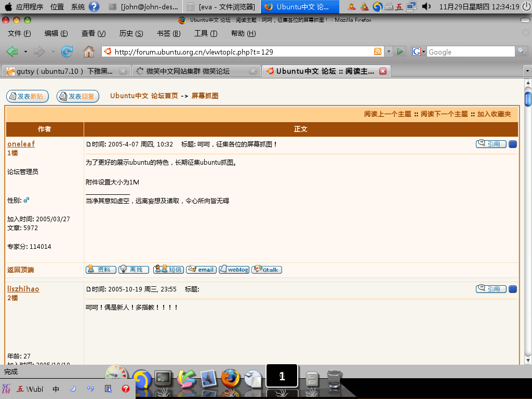Click the address bar URL field
The image size is (532, 399).
click(242, 51)
